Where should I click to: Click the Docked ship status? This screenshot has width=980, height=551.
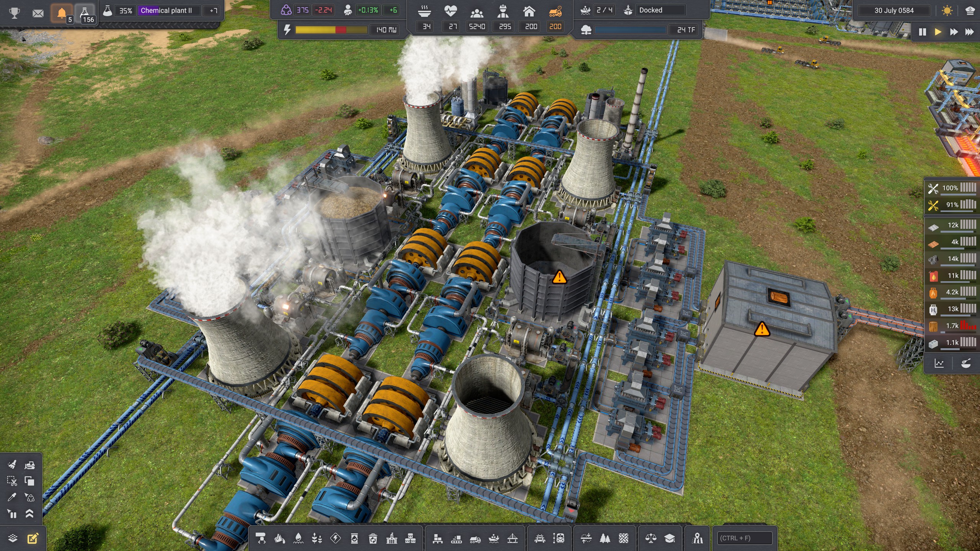pyautogui.click(x=661, y=10)
